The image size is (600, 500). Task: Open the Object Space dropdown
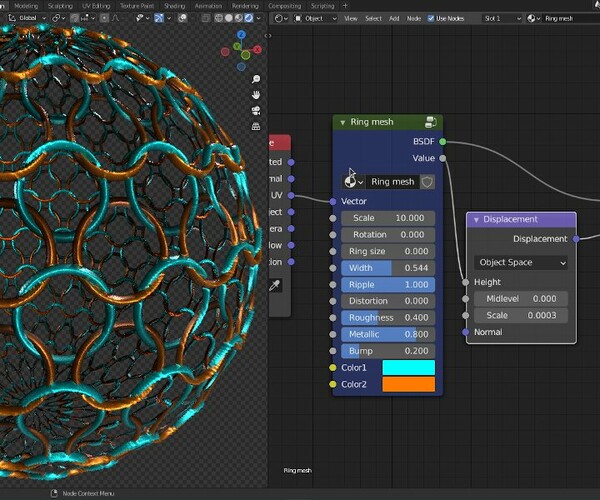pos(521,262)
